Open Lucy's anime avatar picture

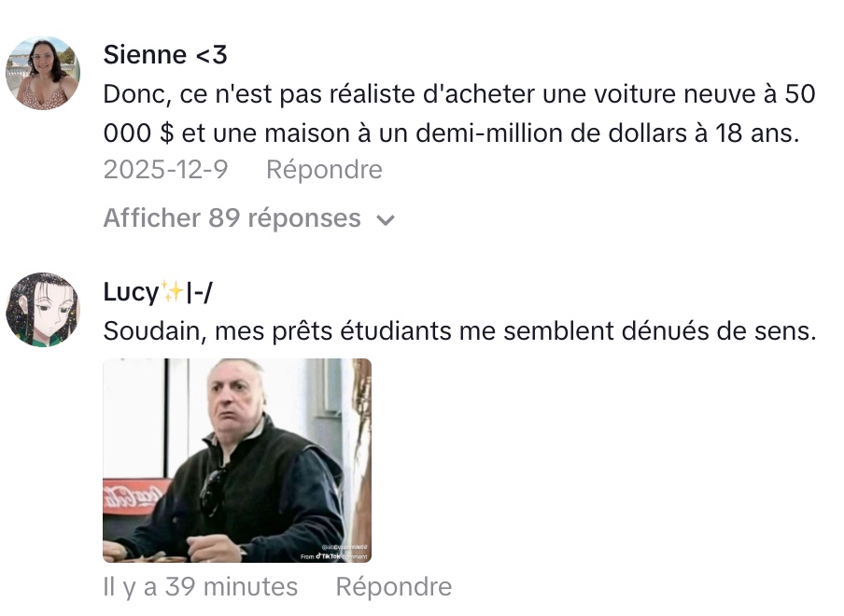point(43,309)
